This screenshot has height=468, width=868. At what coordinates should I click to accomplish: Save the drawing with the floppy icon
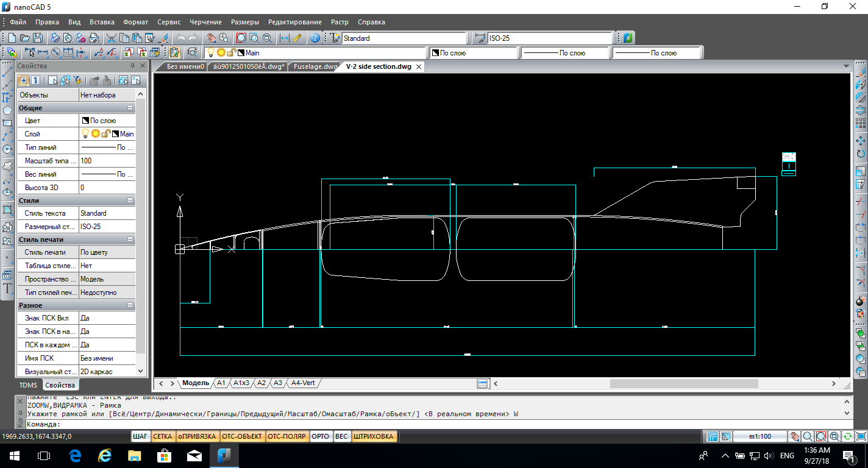coord(38,38)
